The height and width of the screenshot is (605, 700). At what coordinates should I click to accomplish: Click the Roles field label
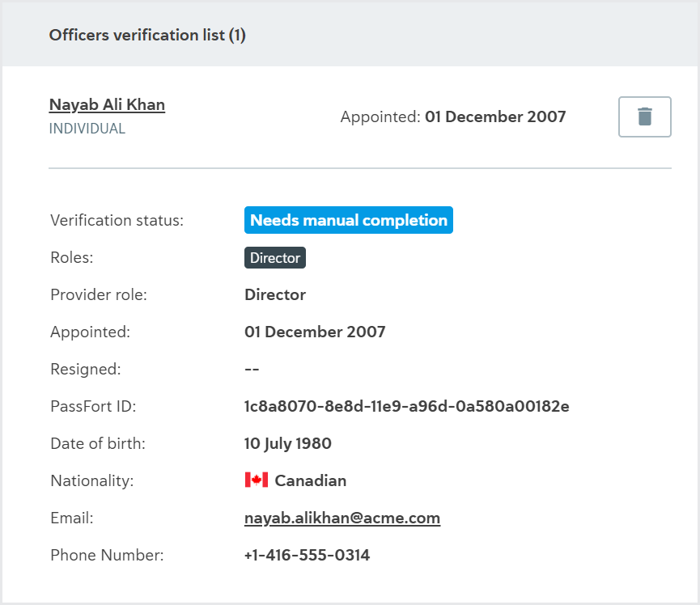[72, 257]
